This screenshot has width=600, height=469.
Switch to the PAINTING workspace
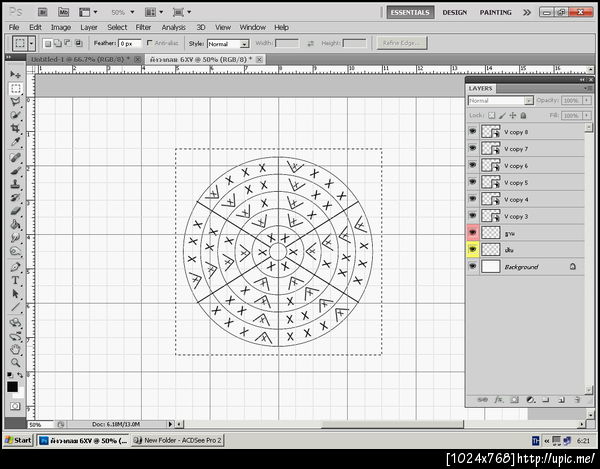(x=496, y=12)
